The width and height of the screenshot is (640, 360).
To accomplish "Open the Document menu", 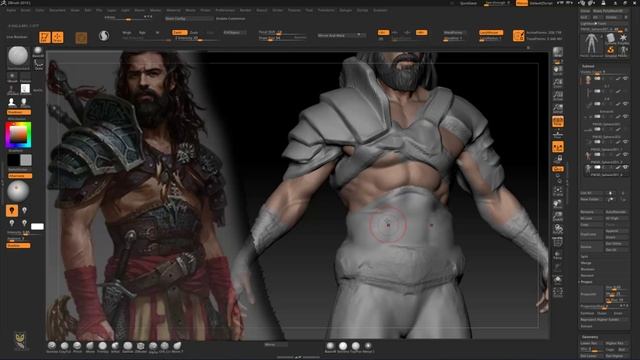I will tap(57, 10).
